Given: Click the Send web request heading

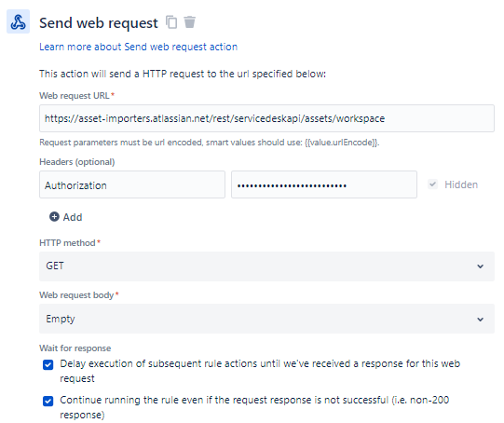Looking at the screenshot, I should click(99, 22).
